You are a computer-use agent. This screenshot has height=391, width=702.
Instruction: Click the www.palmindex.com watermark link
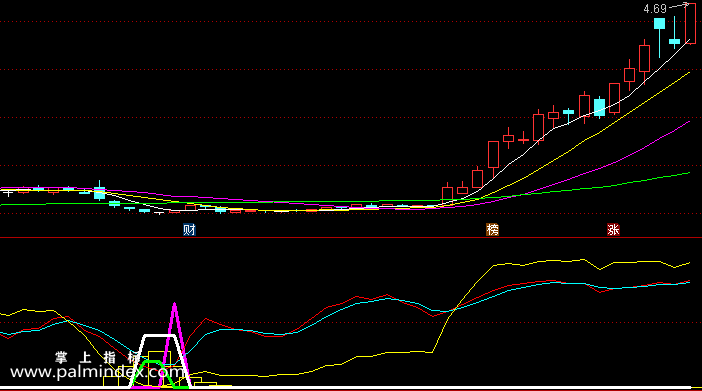click(96, 373)
